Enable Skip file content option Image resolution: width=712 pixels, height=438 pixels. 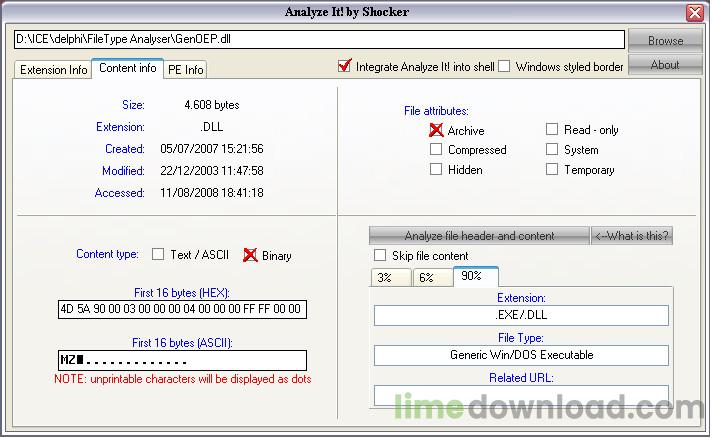coord(380,255)
